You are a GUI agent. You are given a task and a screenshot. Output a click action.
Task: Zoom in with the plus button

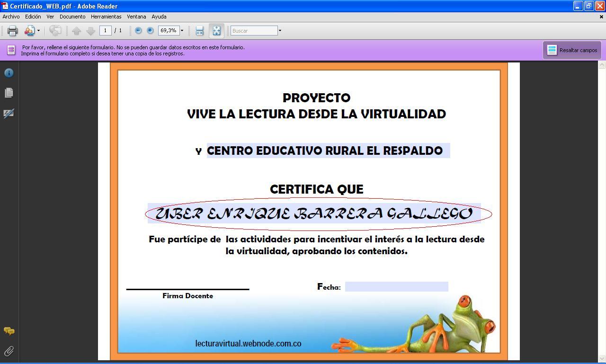coord(150,30)
